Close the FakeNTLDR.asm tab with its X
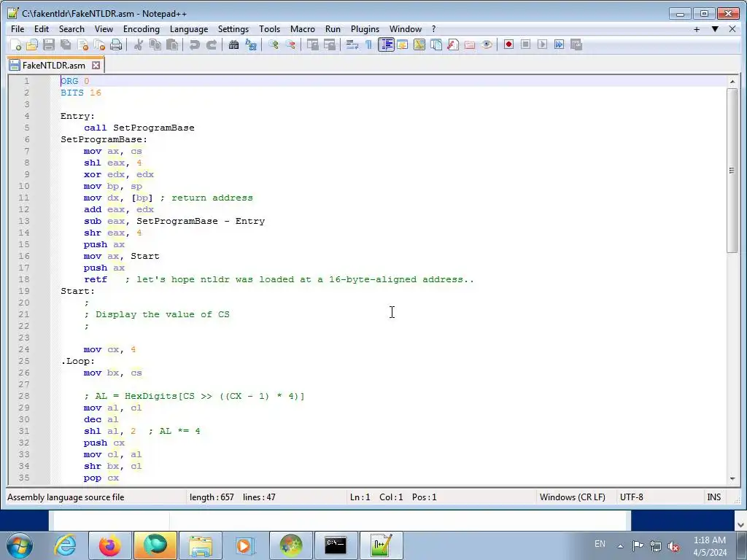747x560 pixels. click(96, 65)
